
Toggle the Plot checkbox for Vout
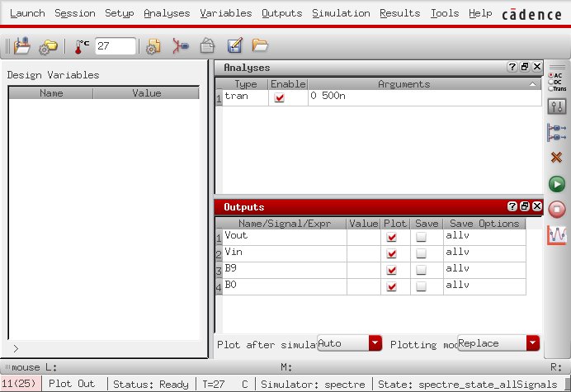click(392, 237)
